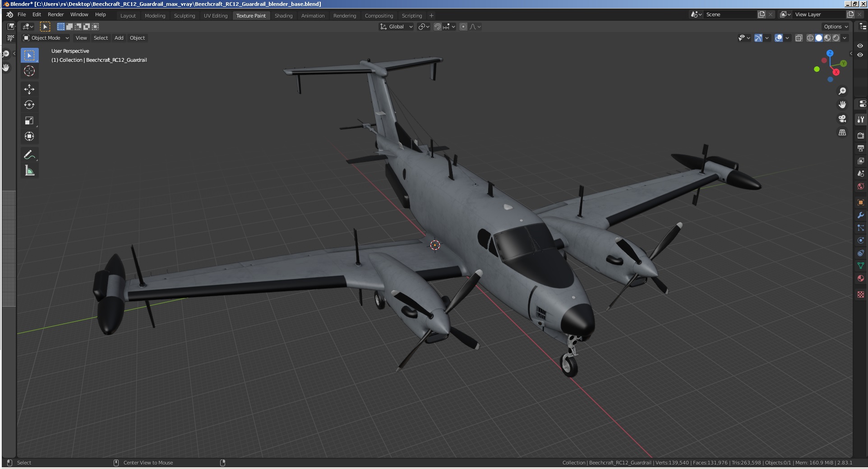The width and height of the screenshot is (868, 469).
Task: Select the Scale tool
Action: coord(29,120)
